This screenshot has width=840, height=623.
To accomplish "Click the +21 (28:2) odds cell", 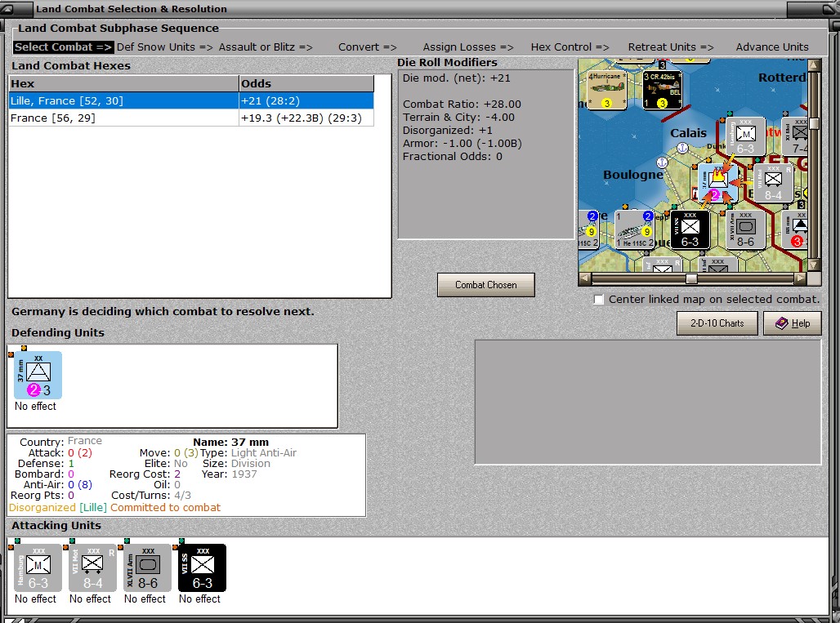I will [306, 100].
